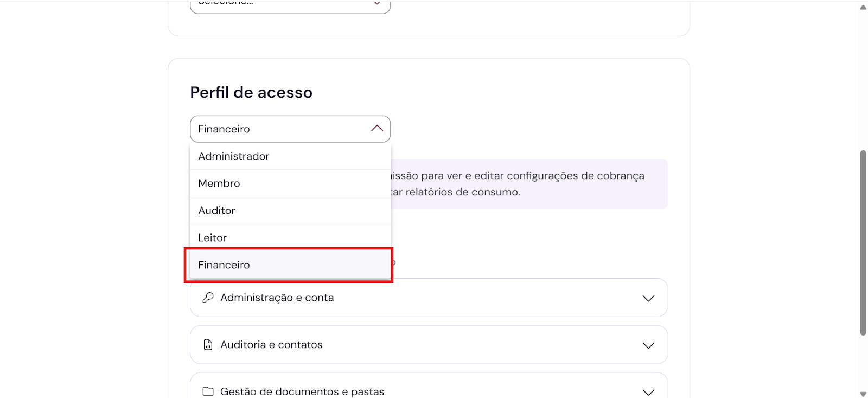This screenshot has height=398, width=868.
Task: Choose Financeiro in the open dropdown list
Action: point(224,265)
